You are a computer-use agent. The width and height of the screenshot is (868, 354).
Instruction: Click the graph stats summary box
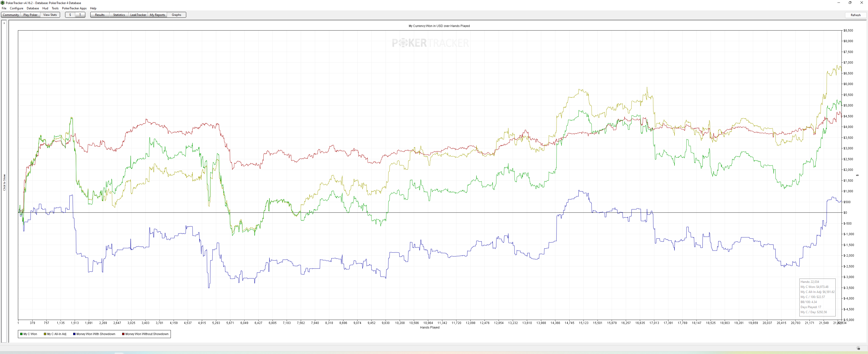[817, 297]
